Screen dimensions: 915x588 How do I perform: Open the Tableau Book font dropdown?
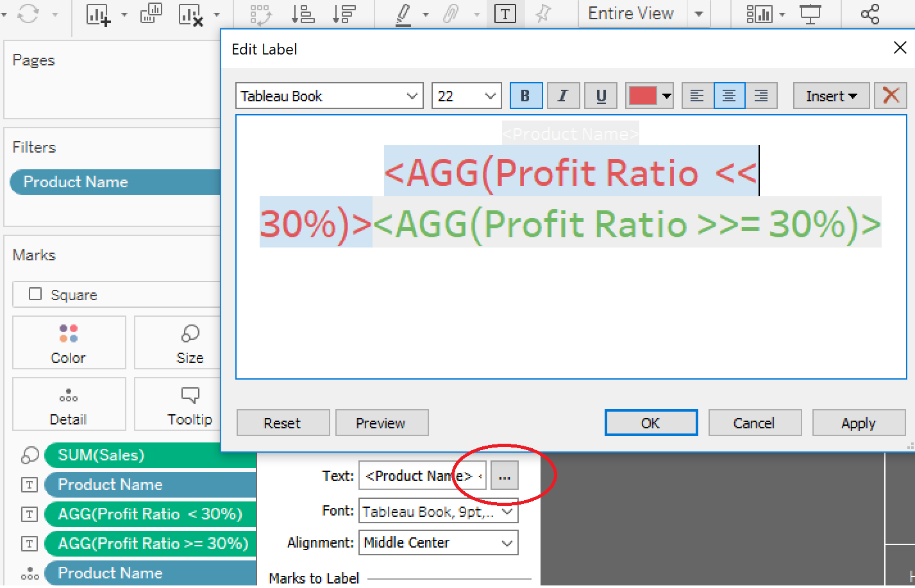[x=330, y=96]
